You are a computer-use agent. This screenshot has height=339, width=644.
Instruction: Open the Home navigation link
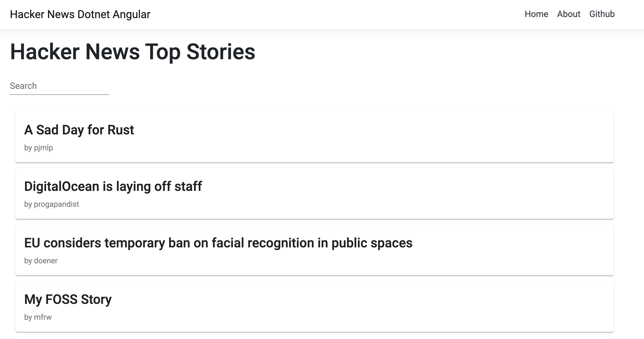536,14
